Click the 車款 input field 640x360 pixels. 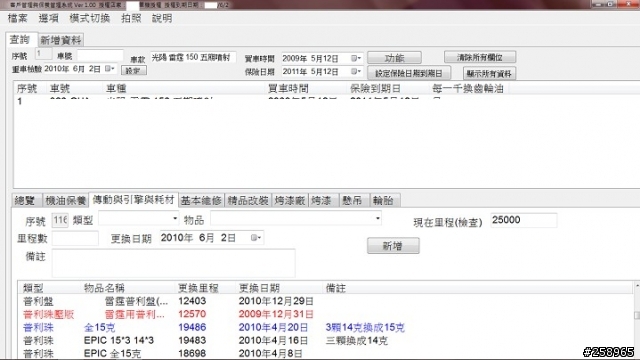(x=193, y=57)
